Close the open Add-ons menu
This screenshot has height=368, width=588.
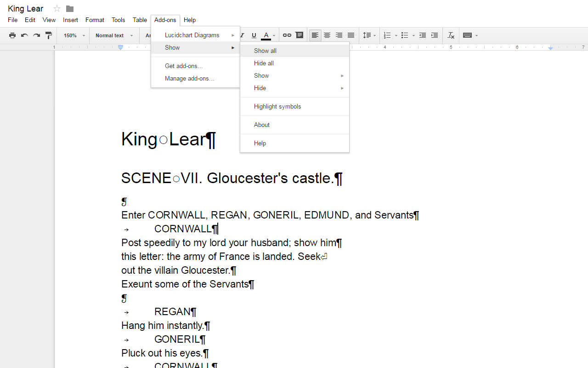165,20
